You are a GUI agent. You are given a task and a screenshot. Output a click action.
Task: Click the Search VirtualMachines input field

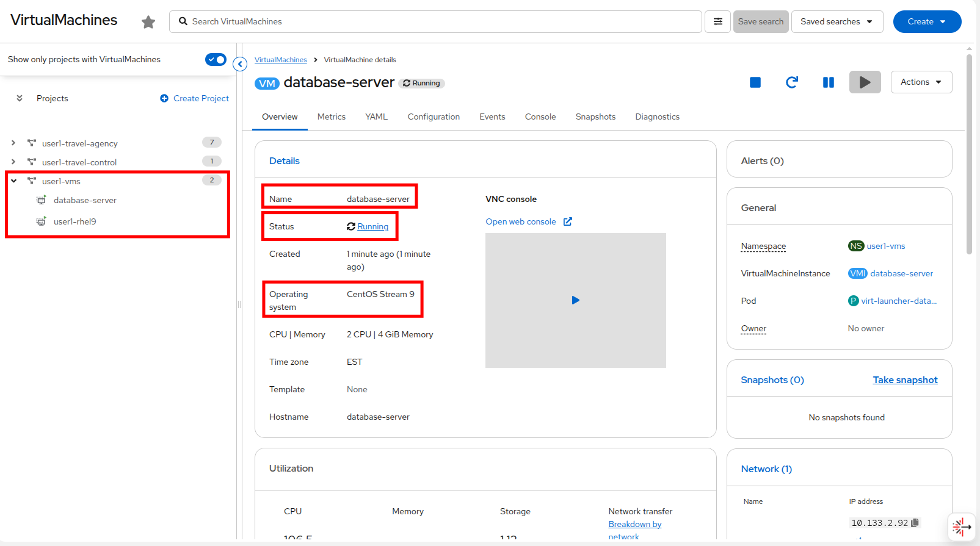tap(435, 21)
